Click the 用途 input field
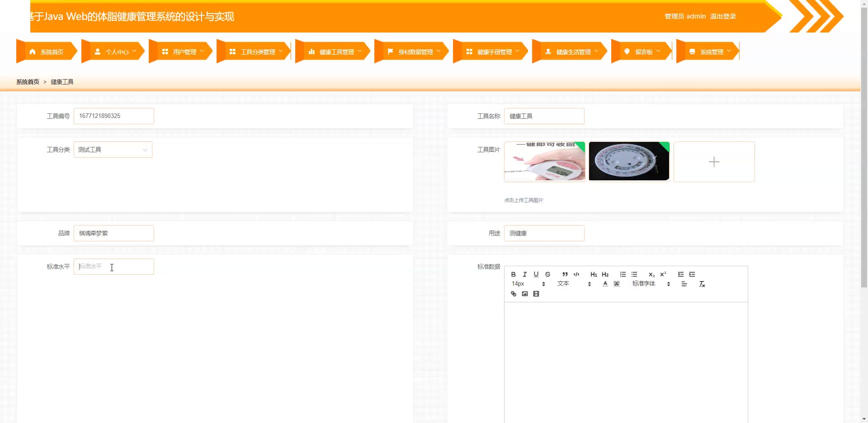Image resolution: width=868 pixels, height=423 pixels. 544,233
